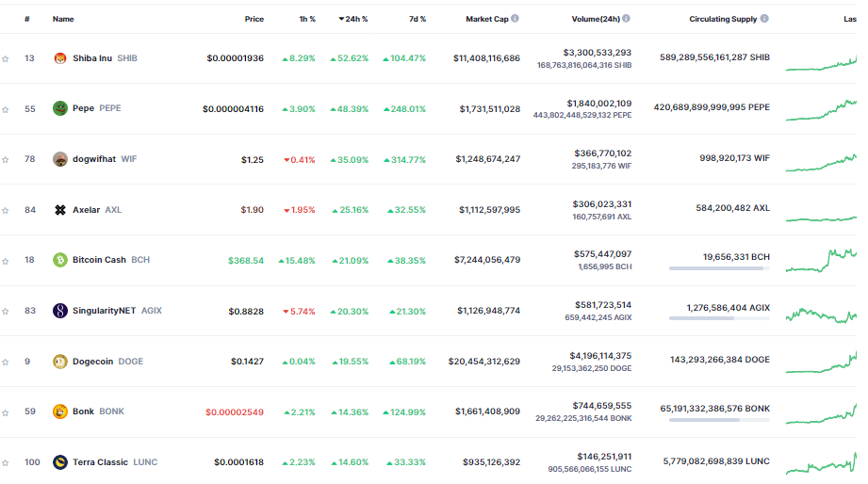Click Bitcoin Cash circulating supply progress bar
The image size is (868, 484).
[x=719, y=268]
